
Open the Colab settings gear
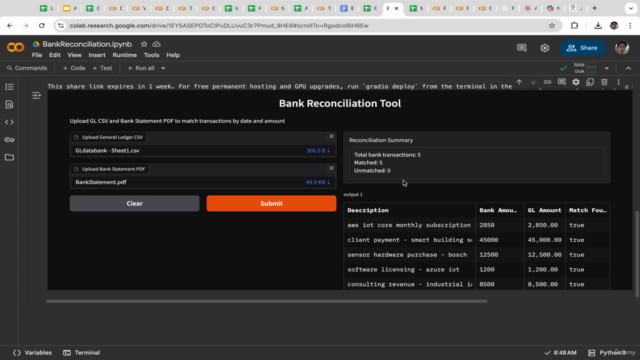[544, 48]
